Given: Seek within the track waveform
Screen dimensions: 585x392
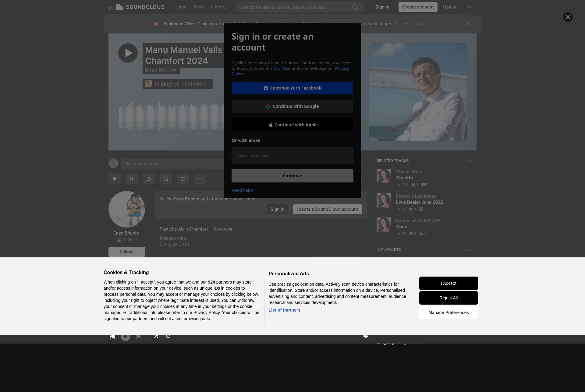Looking at the screenshot, I should [171, 117].
